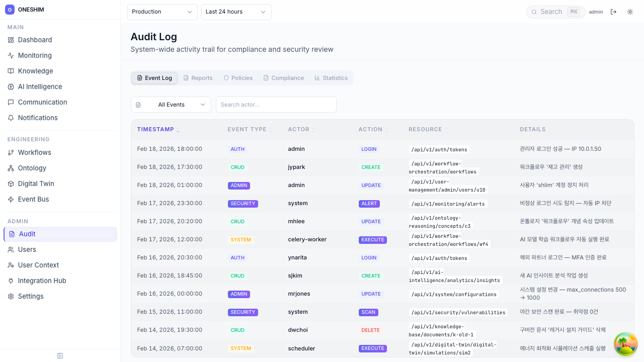Screen dimensions: 644x362
Task: Click the colorful beach avatar button
Action: click(x=626, y=344)
